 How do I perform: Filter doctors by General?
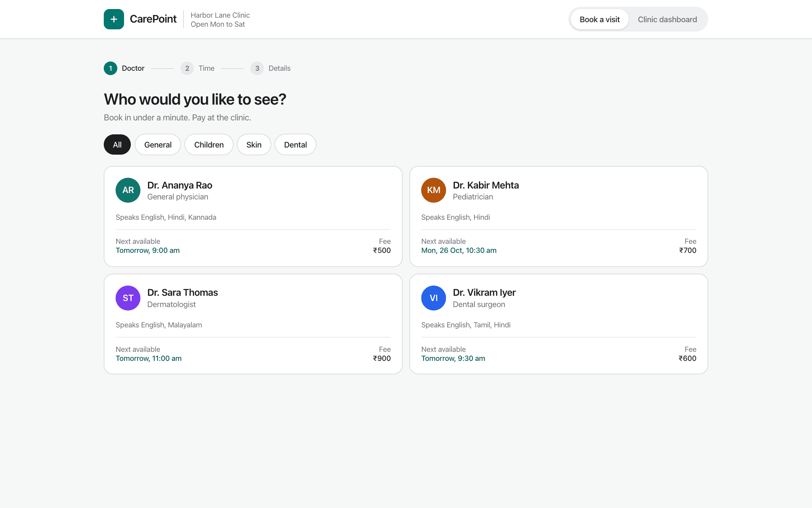click(158, 144)
